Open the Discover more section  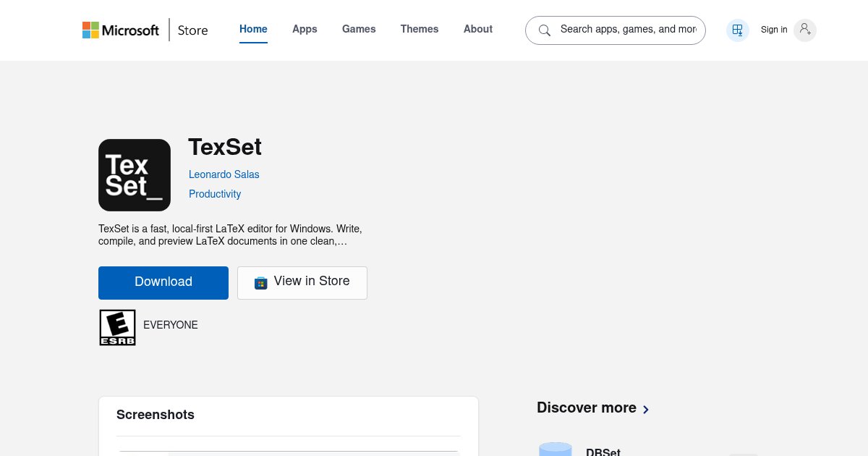click(593, 408)
